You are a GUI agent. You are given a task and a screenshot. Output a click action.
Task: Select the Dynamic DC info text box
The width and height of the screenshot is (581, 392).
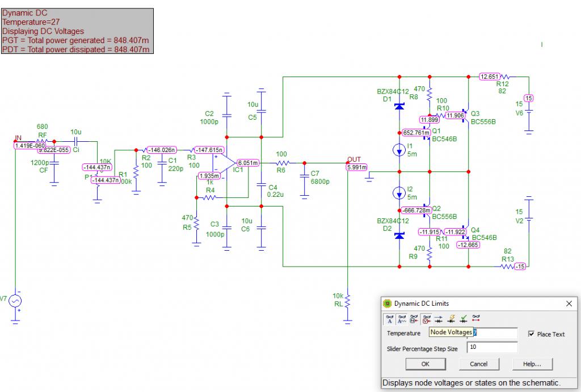77,31
